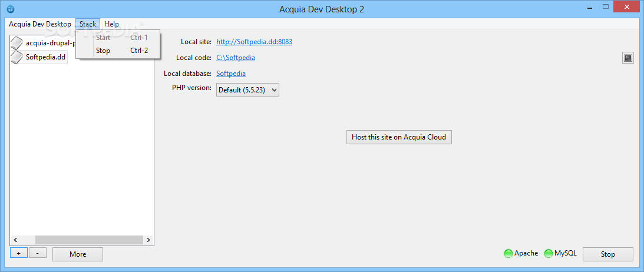The height and width of the screenshot is (272, 644).
Task: Close the Acquia Dev Desktop window
Action: tap(627, 6)
